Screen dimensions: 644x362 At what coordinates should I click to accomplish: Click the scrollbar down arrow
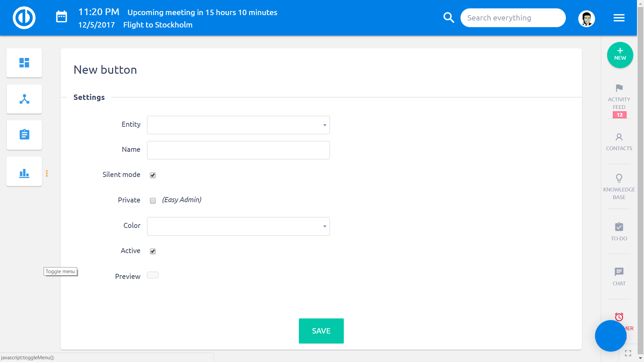pos(640,358)
